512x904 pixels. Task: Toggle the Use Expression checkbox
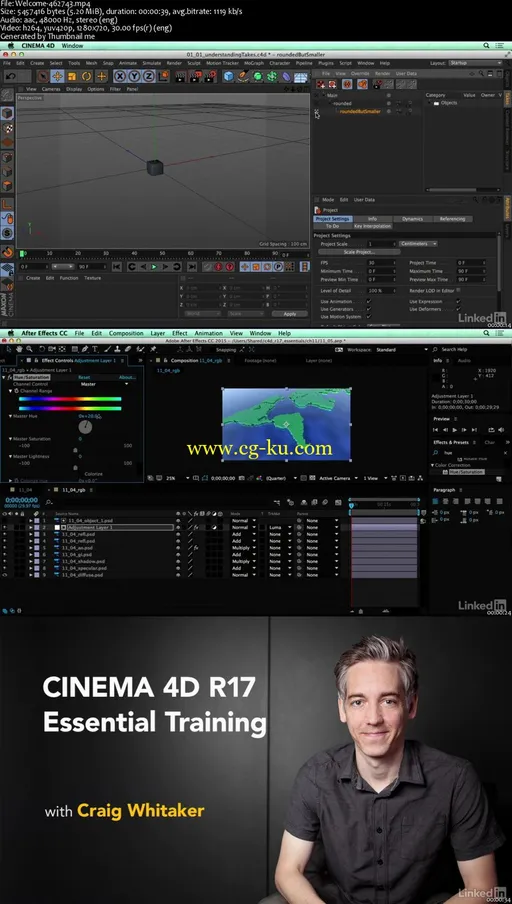click(x=458, y=301)
